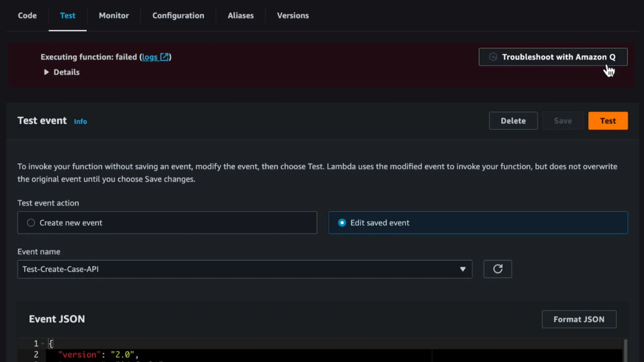The width and height of the screenshot is (644, 362).
Task: Click the Format JSON button
Action: (x=579, y=319)
